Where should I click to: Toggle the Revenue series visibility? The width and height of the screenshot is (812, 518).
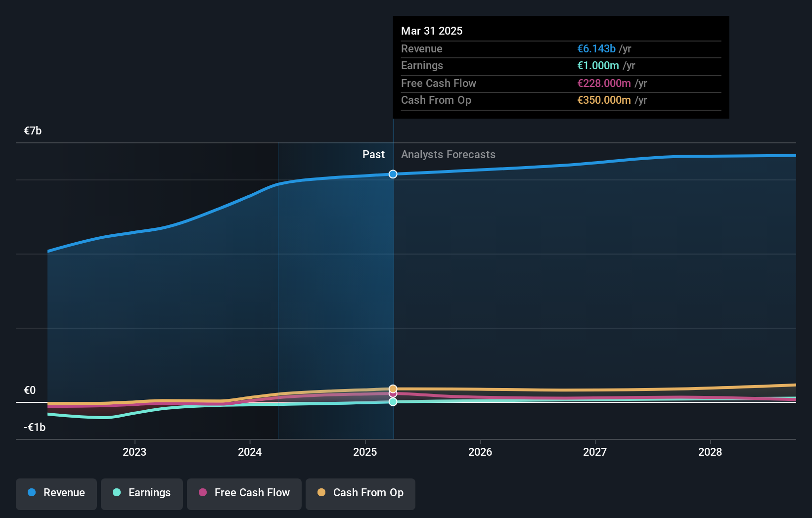(x=56, y=493)
